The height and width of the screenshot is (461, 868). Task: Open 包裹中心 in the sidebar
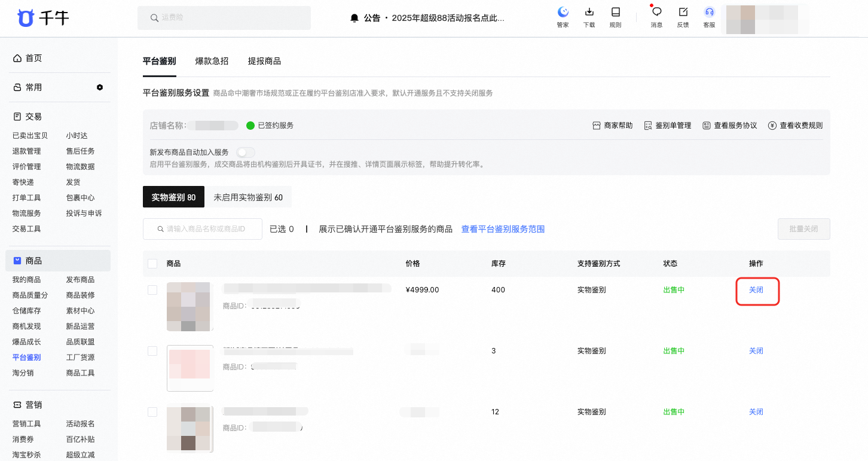click(80, 198)
